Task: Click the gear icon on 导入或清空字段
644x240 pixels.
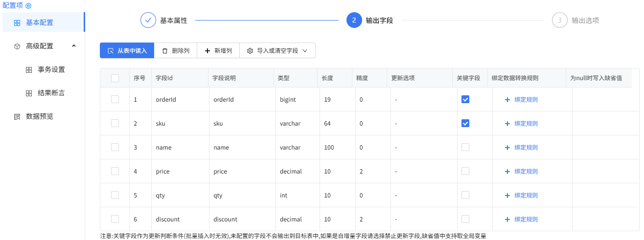Action: (250, 51)
